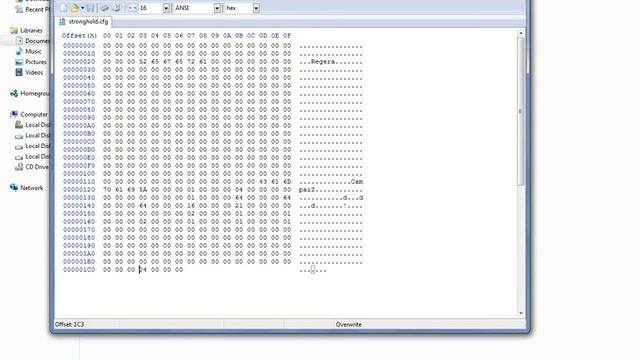This screenshot has height=360, width=640.
Task: Open the ANSI charset dropdown arrow
Action: click(x=217, y=8)
